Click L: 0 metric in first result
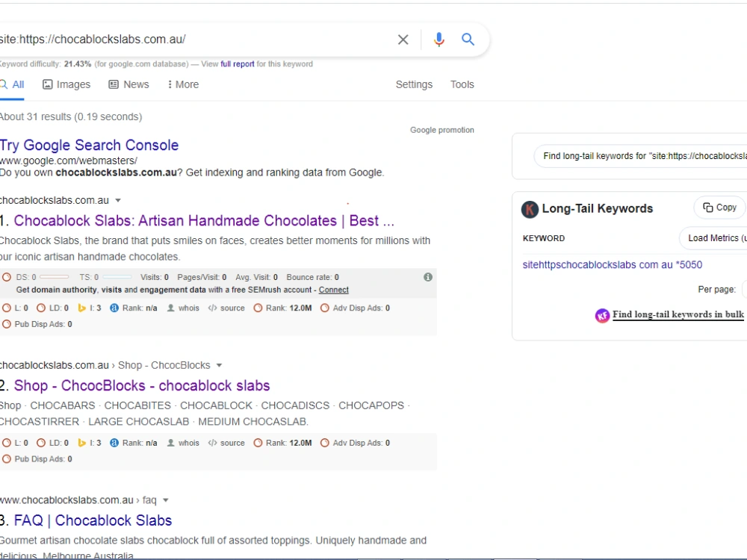Image resolution: width=747 pixels, height=560 pixels. [15, 308]
